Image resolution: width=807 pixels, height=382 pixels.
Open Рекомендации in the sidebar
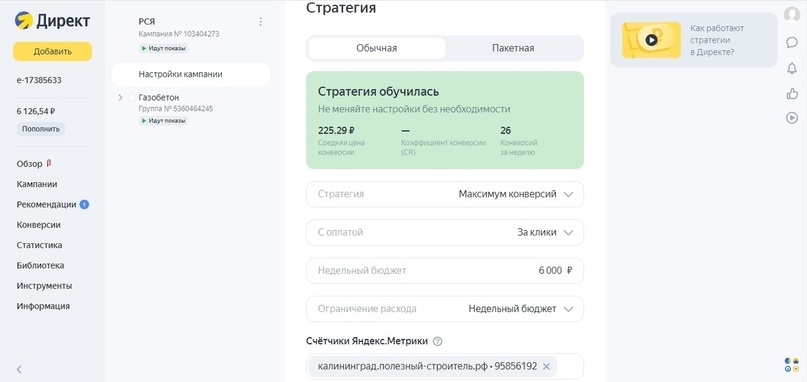coord(46,204)
